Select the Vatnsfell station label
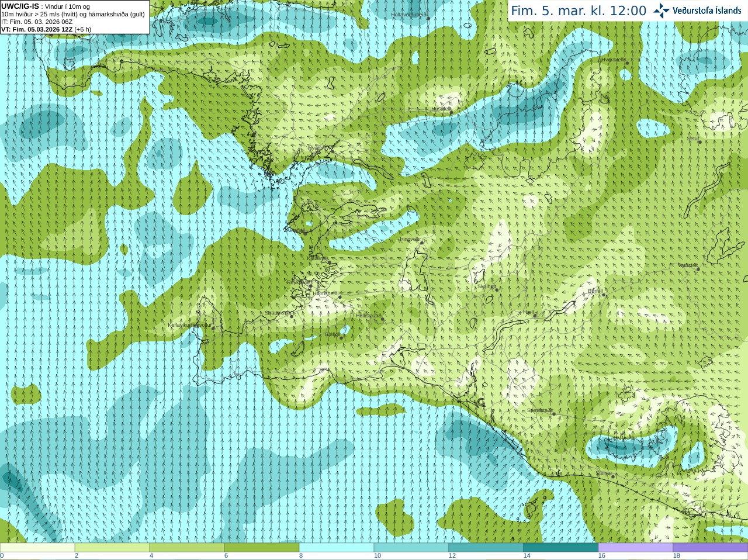This screenshot has width=748, height=560. (x=688, y=265)
